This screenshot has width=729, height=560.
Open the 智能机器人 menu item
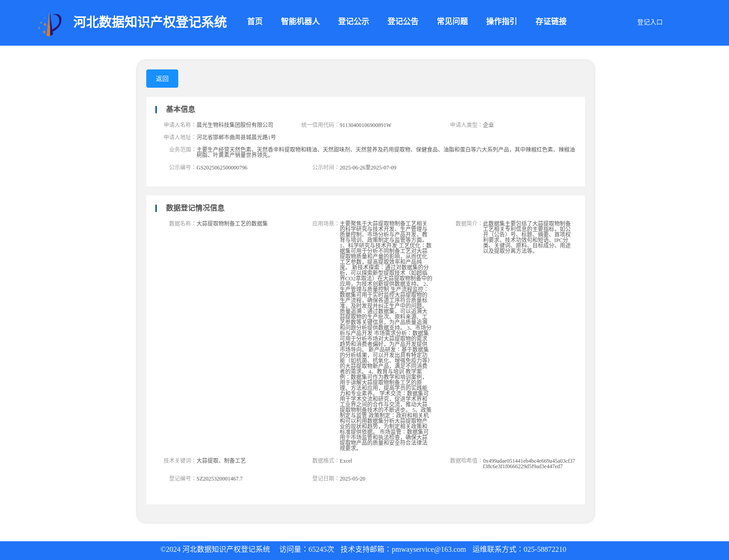pyautogui.click(x=300, y=21)
